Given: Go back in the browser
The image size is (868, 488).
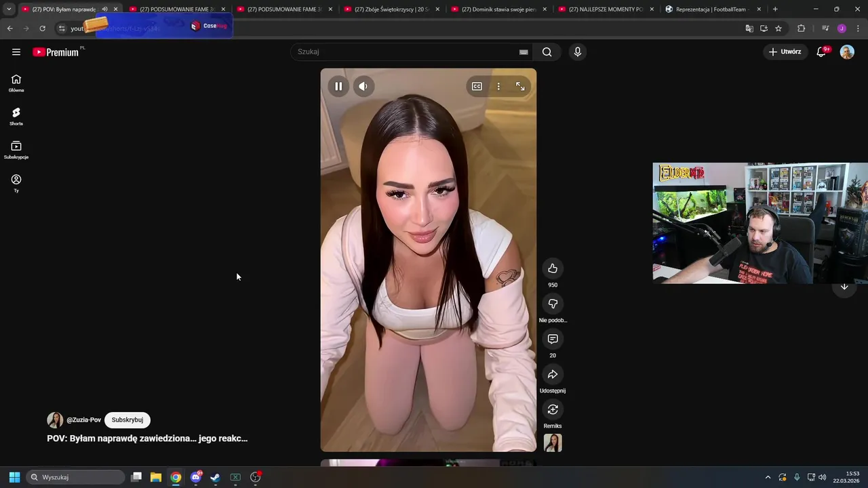Looking at the screenshot, I should tap(9, 28).
